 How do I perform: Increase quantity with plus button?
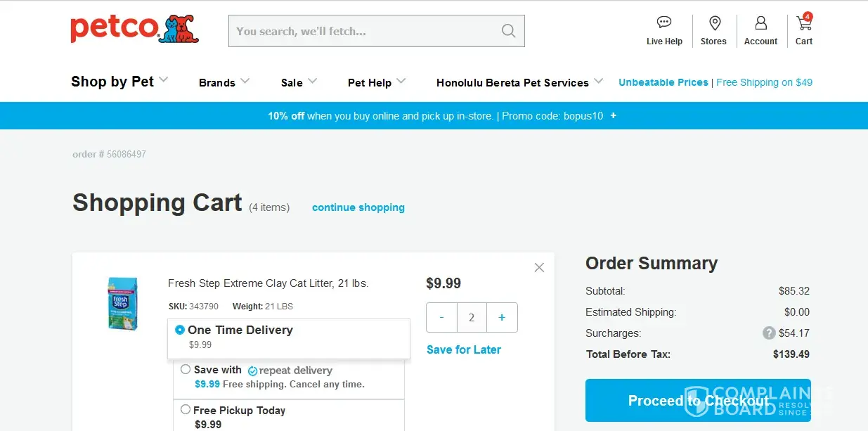click(x=502, y=318)
